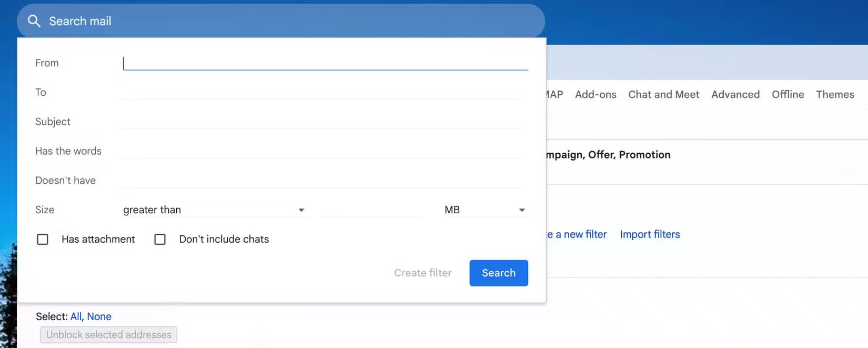Expand the MB size unit dropdown
Screen dimensions: 868x348
[484, 210]
